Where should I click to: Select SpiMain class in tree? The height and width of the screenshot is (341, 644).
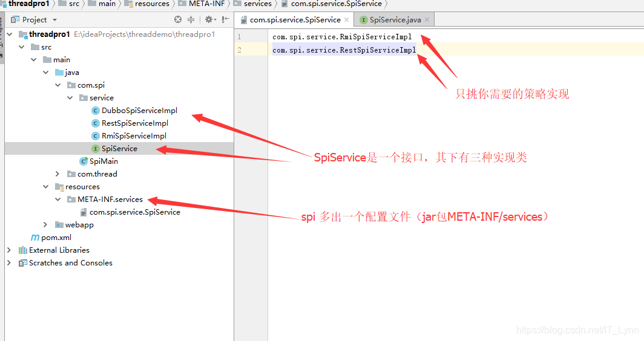(x=103, y=161)
